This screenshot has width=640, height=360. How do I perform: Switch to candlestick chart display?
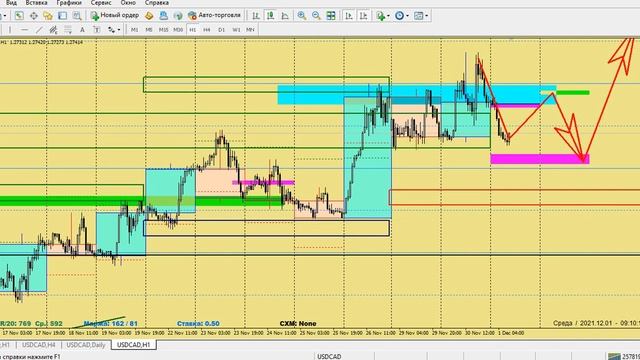tap(270, 16)
